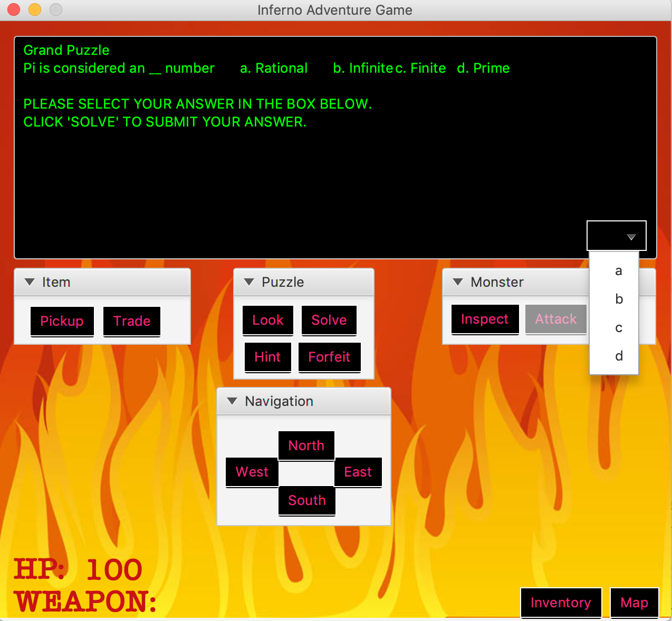The height and width of the screenshot is (621, 672).
Task: Pickup an item
Action: [62, 321]
